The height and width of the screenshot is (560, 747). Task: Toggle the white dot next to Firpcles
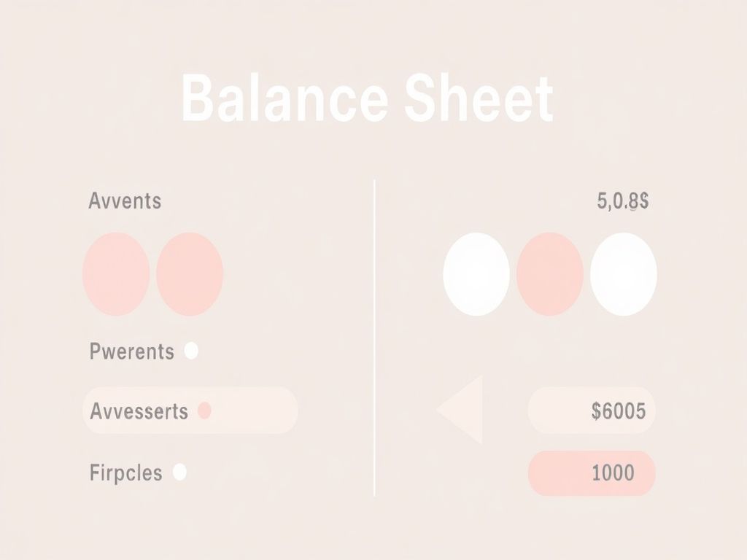[179, 472]
